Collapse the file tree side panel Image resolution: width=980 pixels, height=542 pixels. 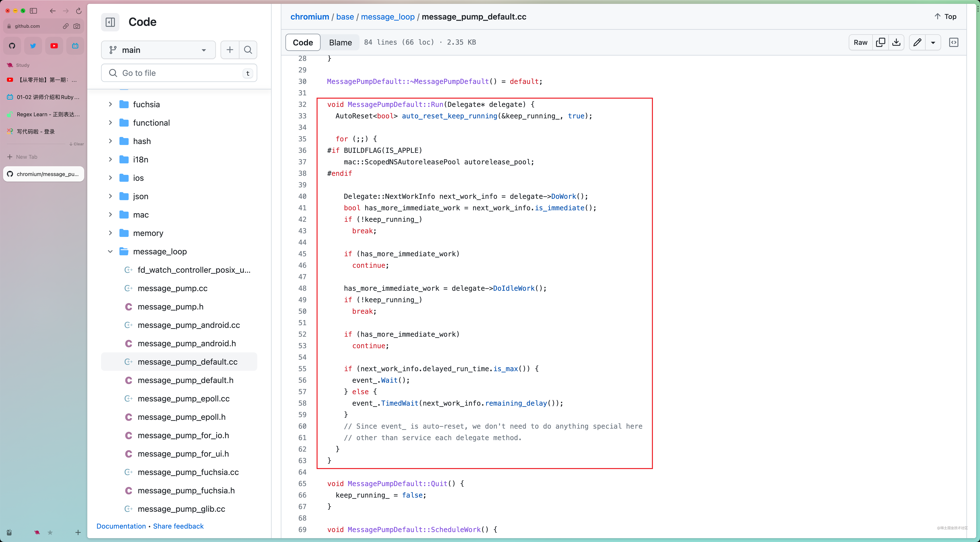[x=110, y=22]
